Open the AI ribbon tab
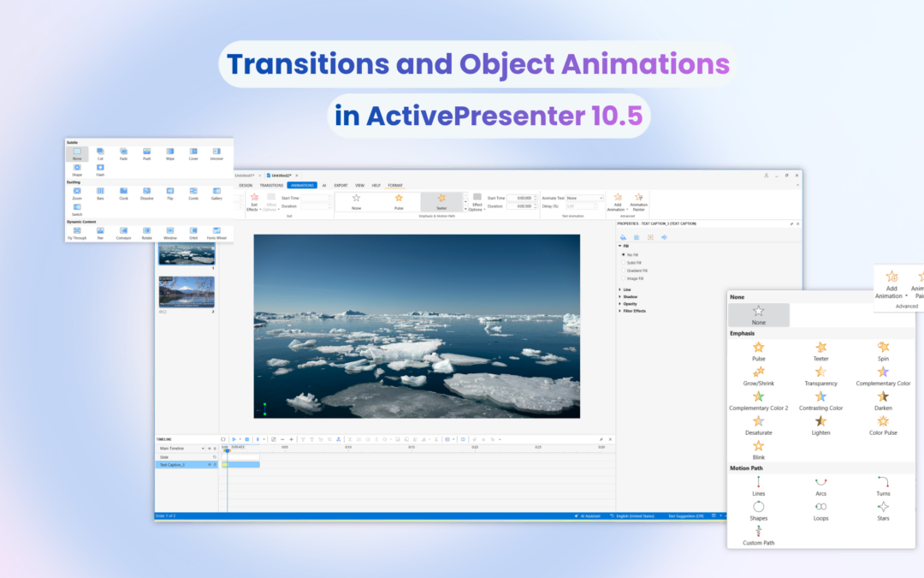Viewport: 924px width, 578px height. [x=324, y=185]
